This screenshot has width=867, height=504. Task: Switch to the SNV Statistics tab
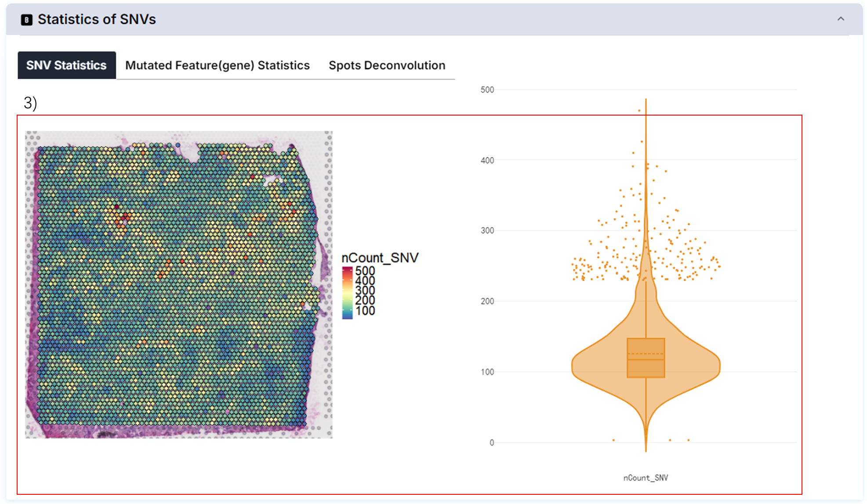66,65
